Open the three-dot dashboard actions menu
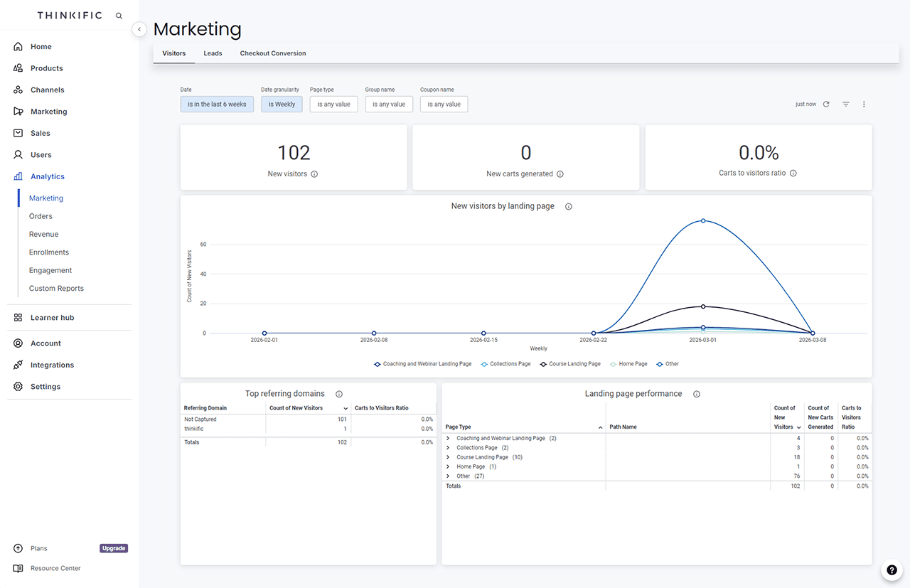The image size is (910, 588). coord(864,105)
